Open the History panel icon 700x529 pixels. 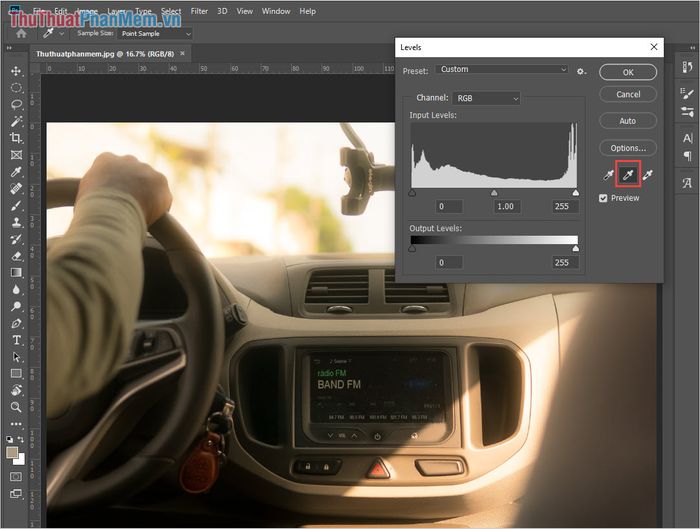688,67
